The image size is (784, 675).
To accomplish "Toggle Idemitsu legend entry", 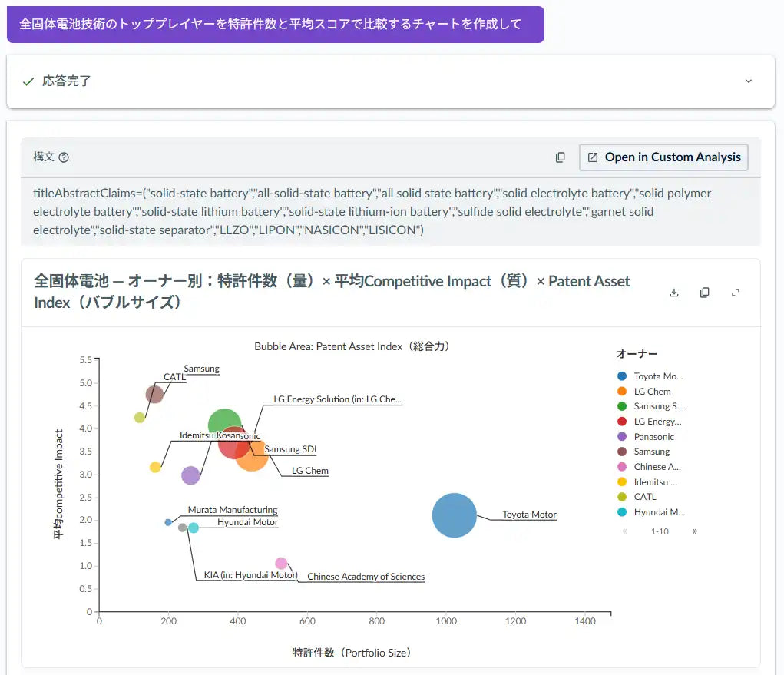I will [x=647, y=482].
